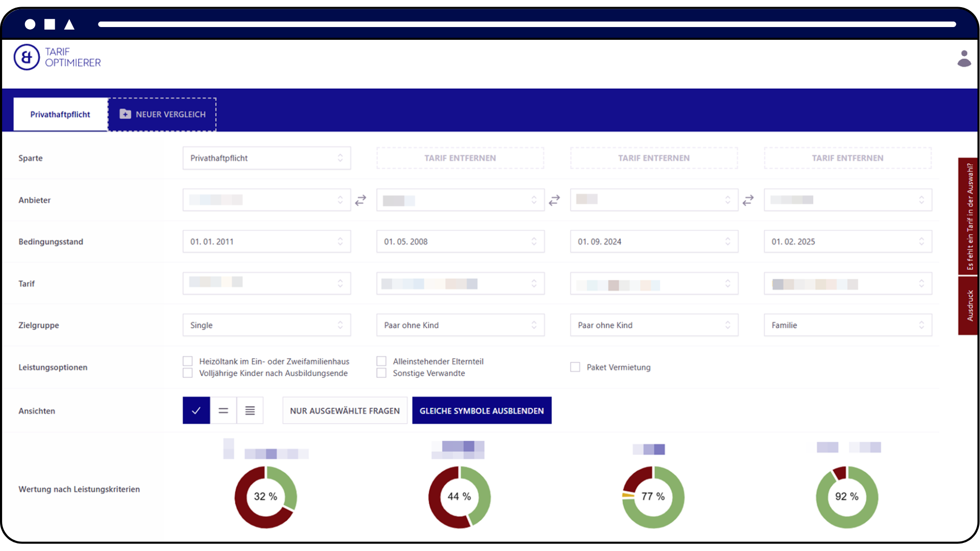Tick the Paket Vermietung checkbox
This screenshot has height=551, width=980.
(575, 367)
